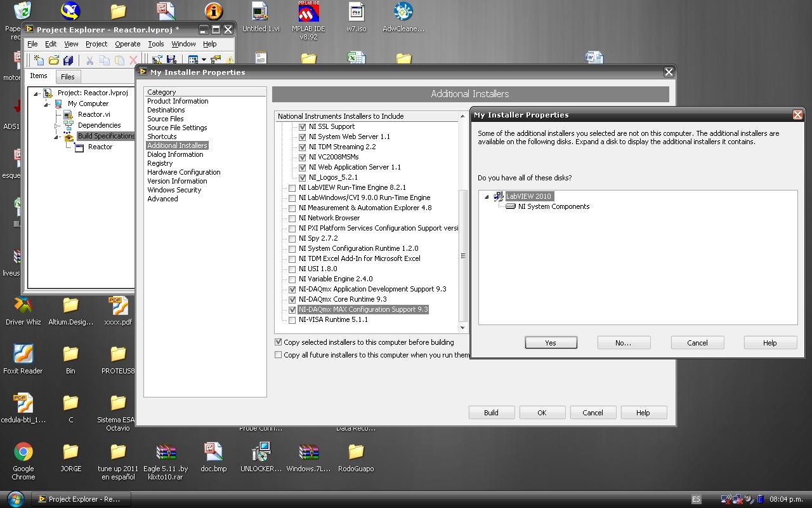Click the LabVIEW 2010 disk set icon

[499, 196]
